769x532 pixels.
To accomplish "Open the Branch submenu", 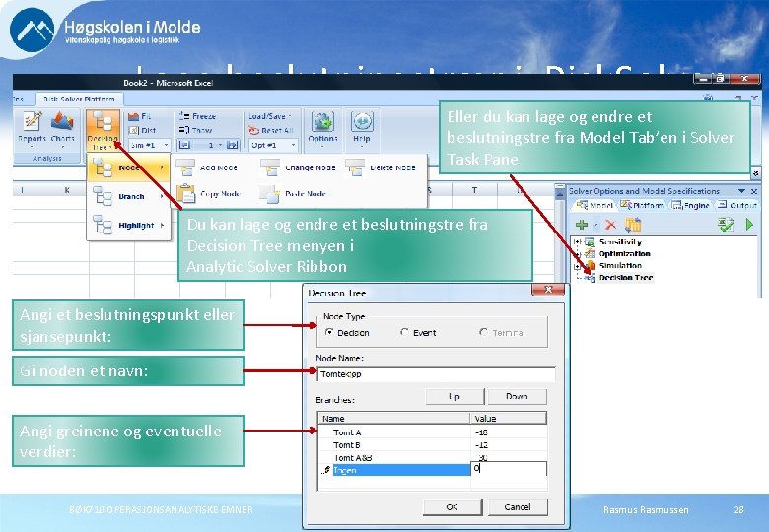I will [128, 196].
